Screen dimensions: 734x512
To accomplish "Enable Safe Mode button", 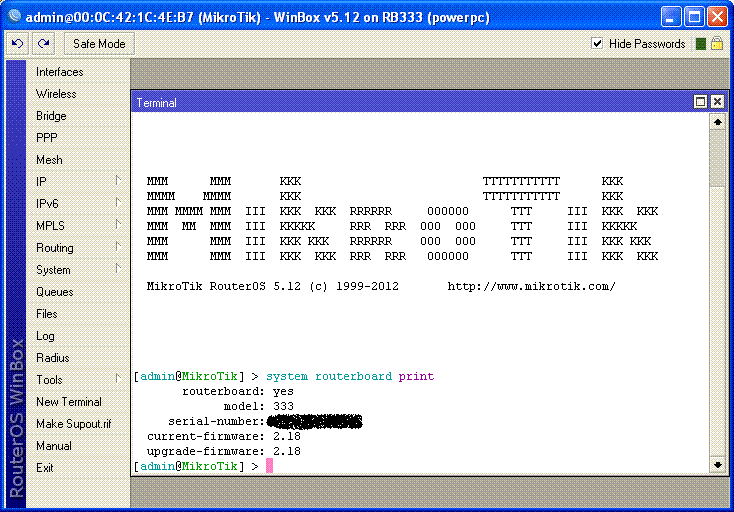I will click(x=99, y=44).
